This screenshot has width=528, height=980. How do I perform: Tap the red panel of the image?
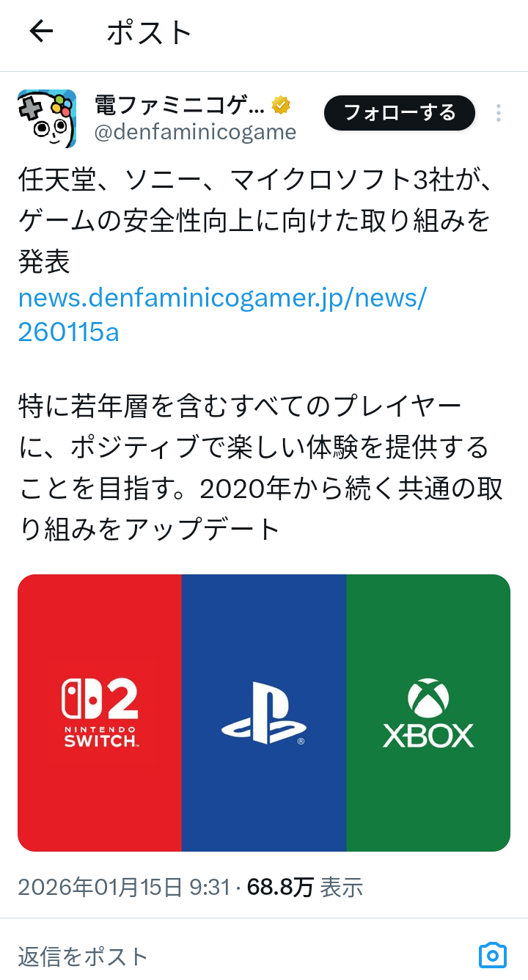[x=100, y=713]
